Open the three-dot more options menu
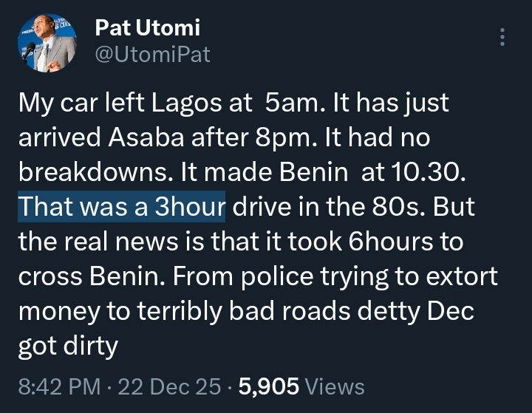Screen dimensions: 532x413 [503, 37]
